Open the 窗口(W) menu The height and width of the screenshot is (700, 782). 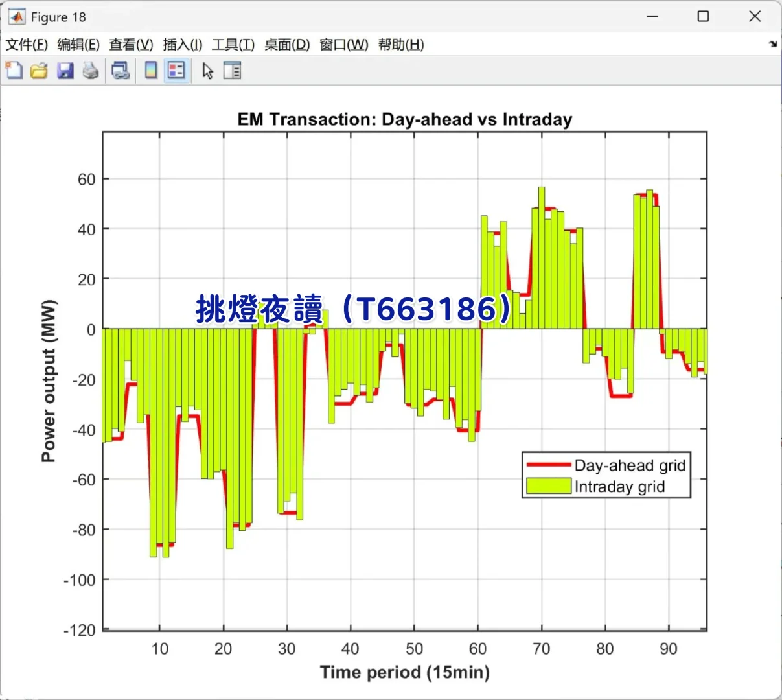[x=344, y=44]
